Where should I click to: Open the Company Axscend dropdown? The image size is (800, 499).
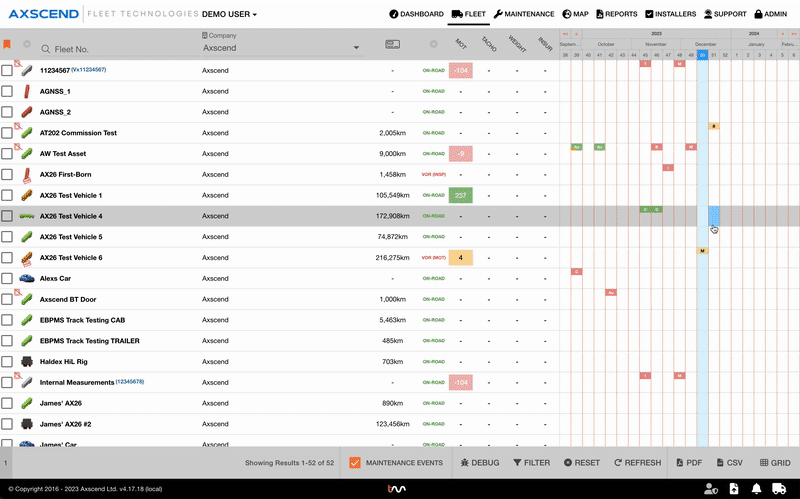coord(280,47)
